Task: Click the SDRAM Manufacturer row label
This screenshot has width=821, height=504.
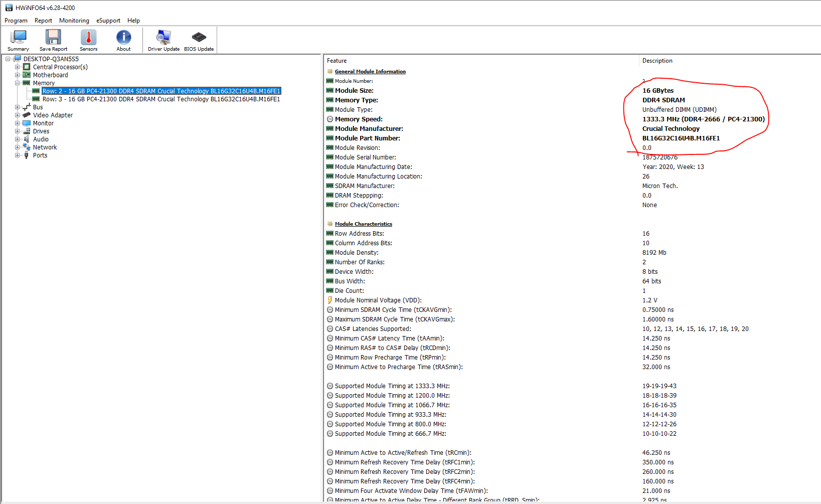Action: coord(365,186)
